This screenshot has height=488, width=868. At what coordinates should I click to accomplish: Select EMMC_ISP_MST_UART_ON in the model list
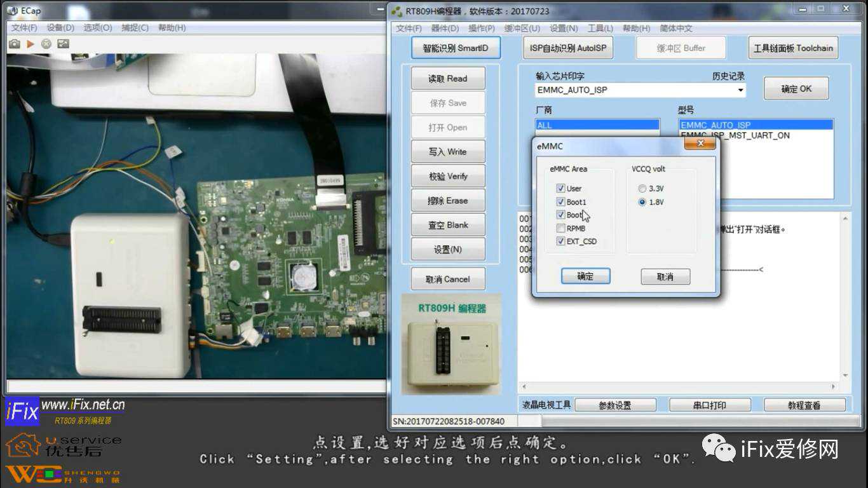pyautogui.click(x=735, y=135)
